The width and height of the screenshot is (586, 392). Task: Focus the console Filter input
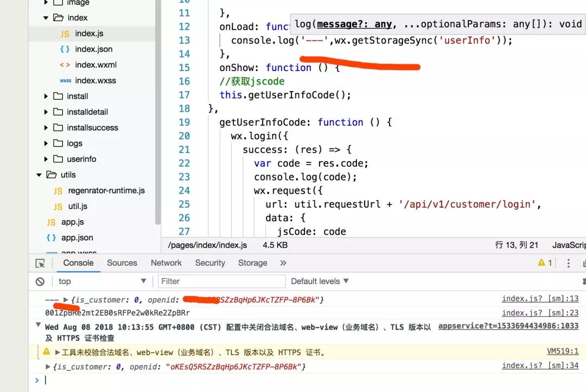pyautogui.click(x=221, y=281)
